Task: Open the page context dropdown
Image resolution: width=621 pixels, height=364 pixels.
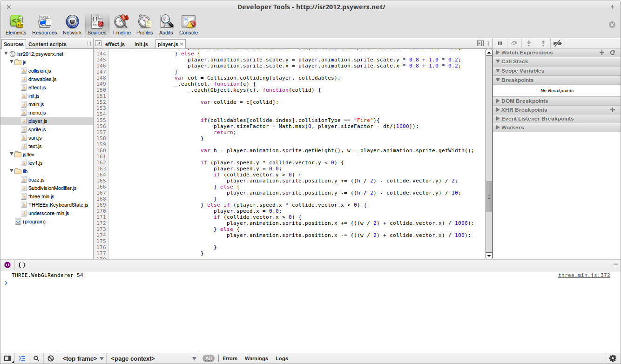Action: click(153, 358)
